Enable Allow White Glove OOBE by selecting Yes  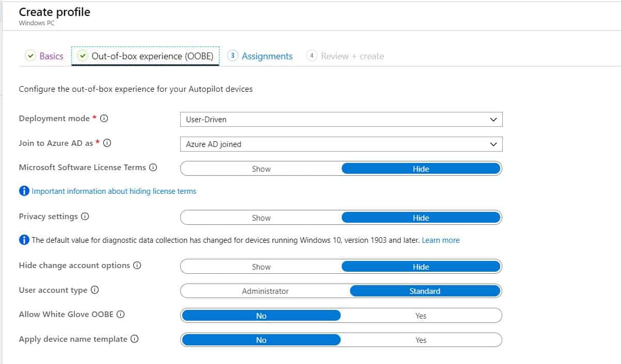(421, 315)
